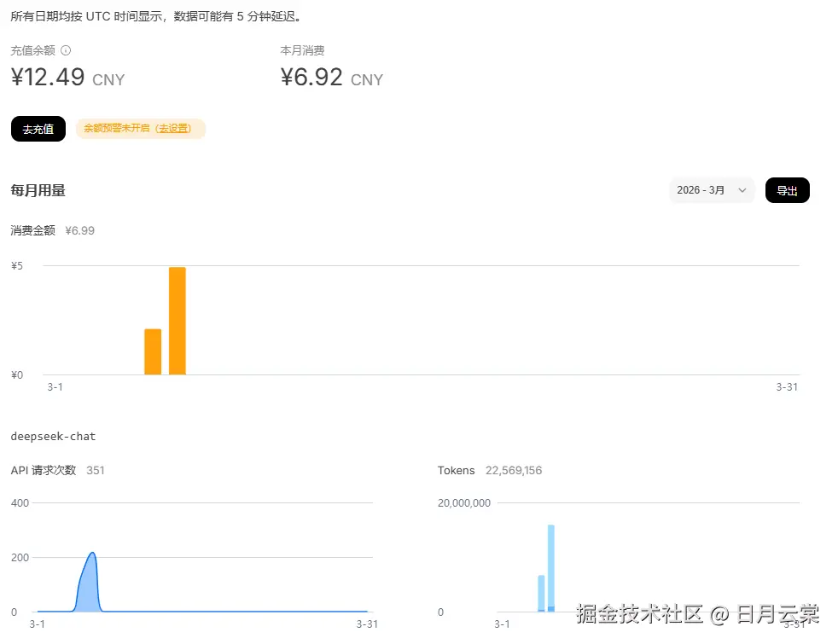Click the deepseek-chat model label
This screenshot has width=838, height=644.
click(x=53, y=436)
